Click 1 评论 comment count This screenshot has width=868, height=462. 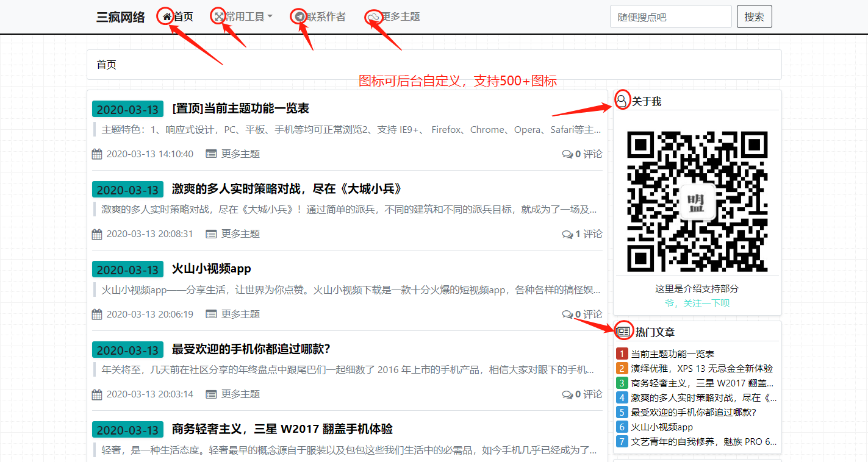pos(589,234)
